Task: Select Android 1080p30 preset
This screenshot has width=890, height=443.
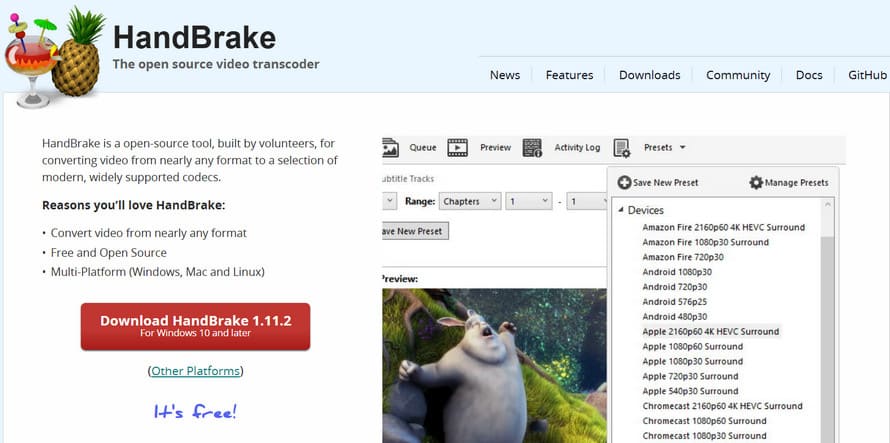Action: tap(677, 272)
